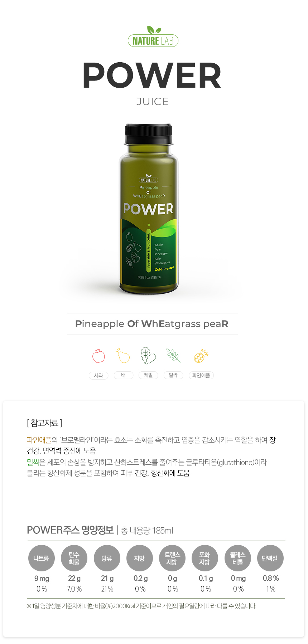The image size is (308, 644).
Task: Select the 파인애플 label pill
Action: click(x=201, y=375)
